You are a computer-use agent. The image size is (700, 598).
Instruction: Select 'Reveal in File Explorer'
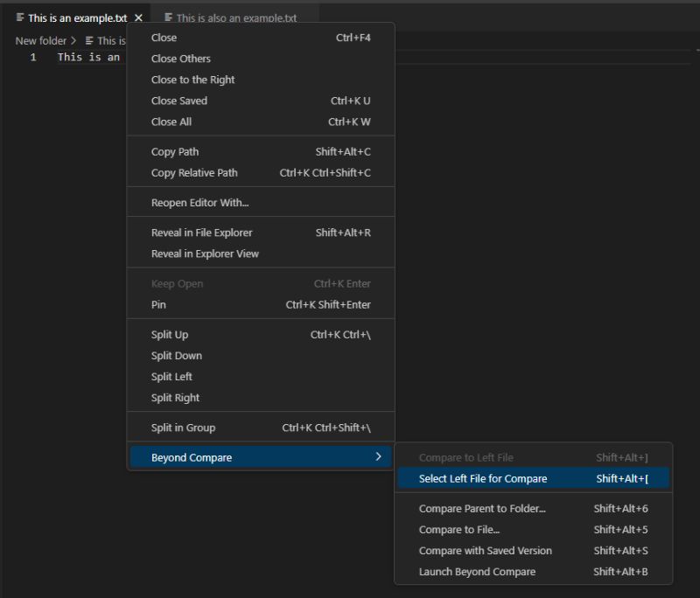tap(203, 233)
